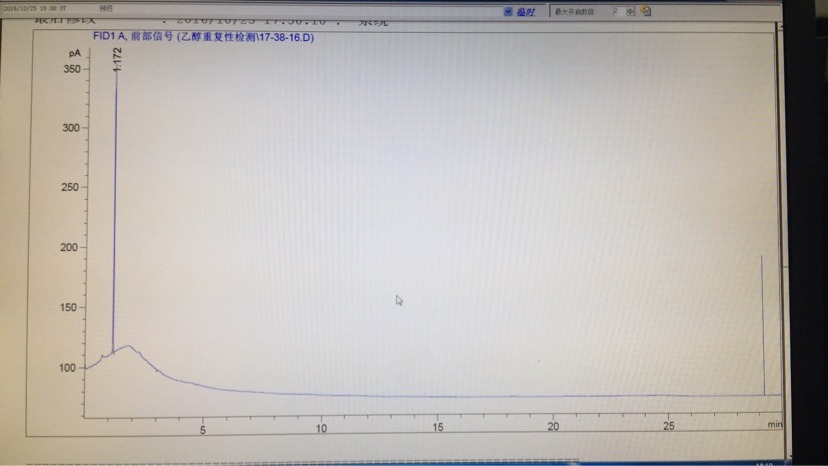The image size is (828, 466).
Task: Click the 350 tick label on the y-axis
Action: [x=72, y=69]
